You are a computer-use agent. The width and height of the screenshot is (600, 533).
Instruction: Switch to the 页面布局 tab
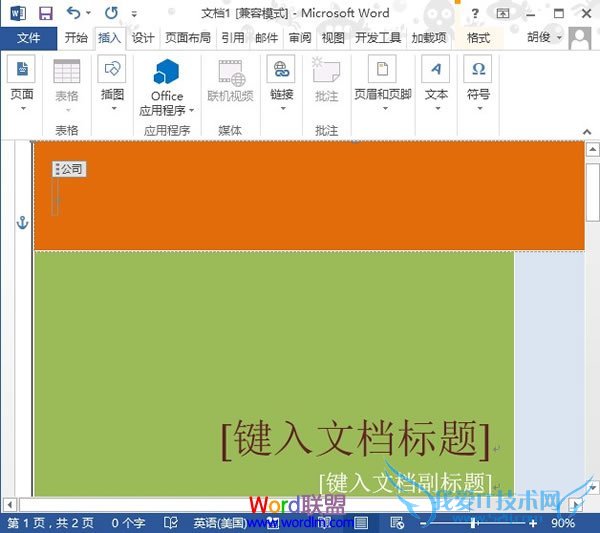(x=188, y=38)
